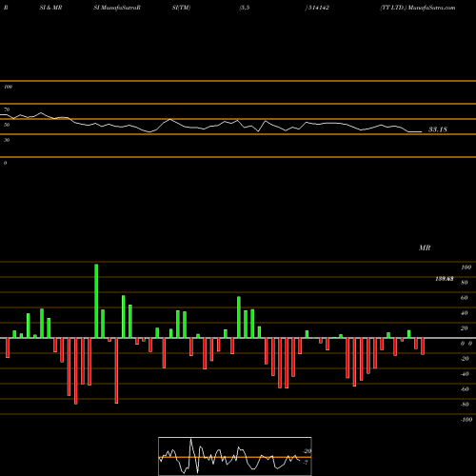
Task: Click the 514142 stock code in header
Action: pos(318,8)
